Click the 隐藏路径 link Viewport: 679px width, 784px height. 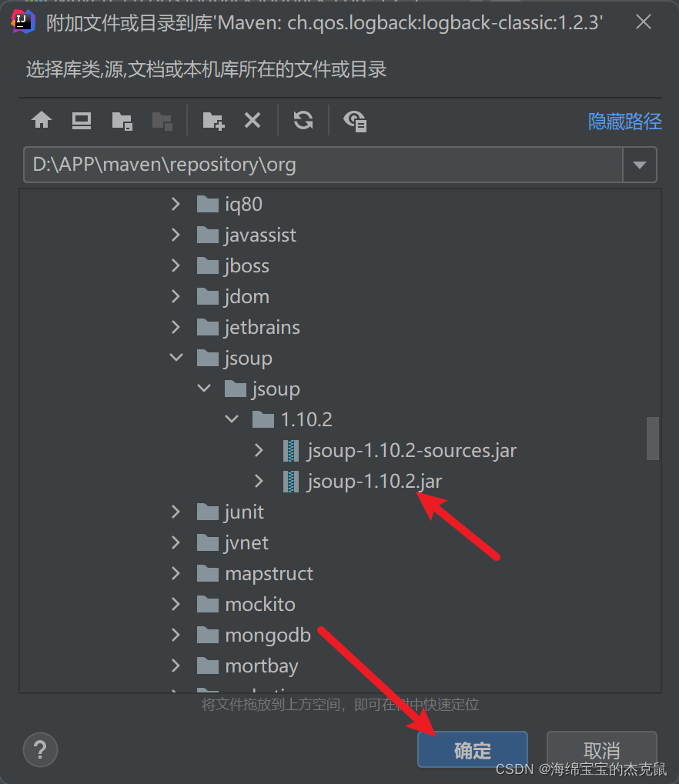pos(625,120)
